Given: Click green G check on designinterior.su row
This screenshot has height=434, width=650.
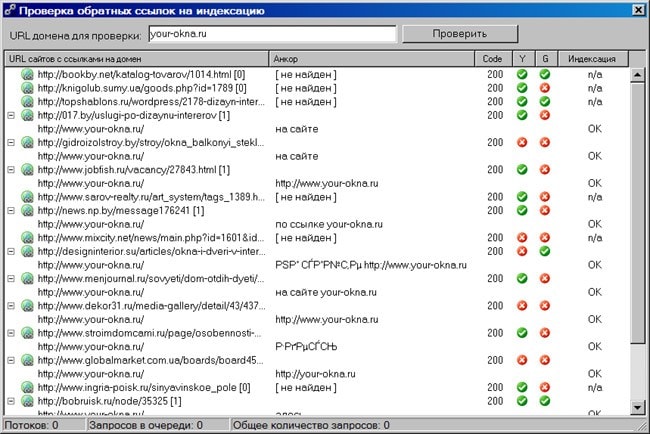Looking at the screenshot, I should (x=545, y=251).
